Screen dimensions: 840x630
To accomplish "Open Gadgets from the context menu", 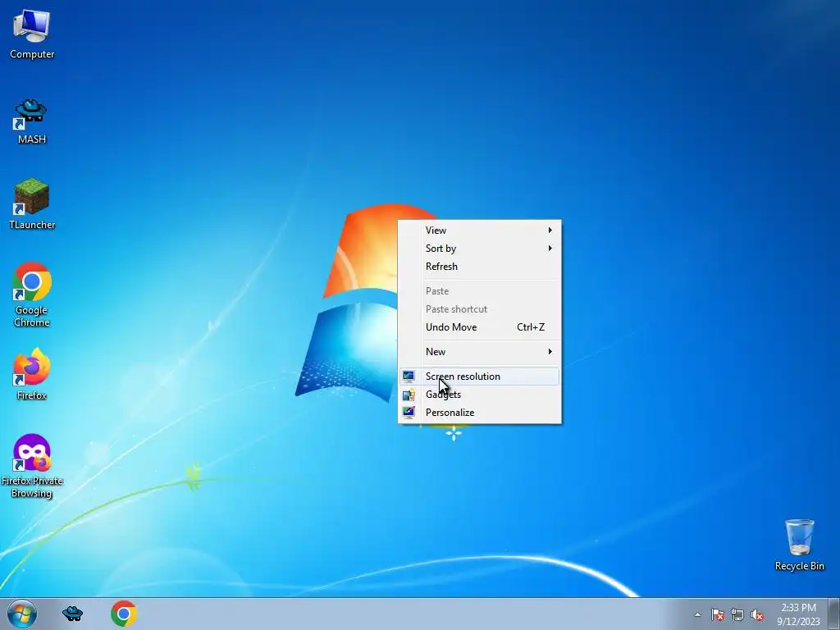I will tap(479, 395).
